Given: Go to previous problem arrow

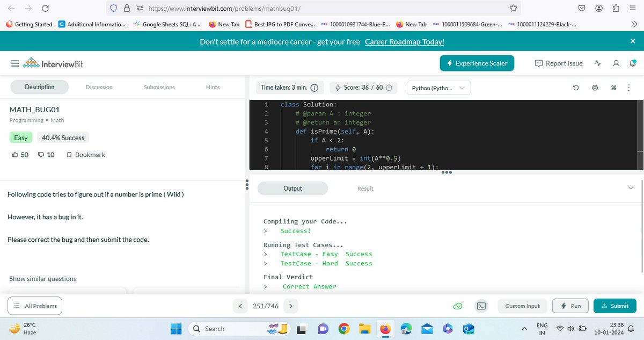Looking at the screenshot, I should tap(240, 306).
